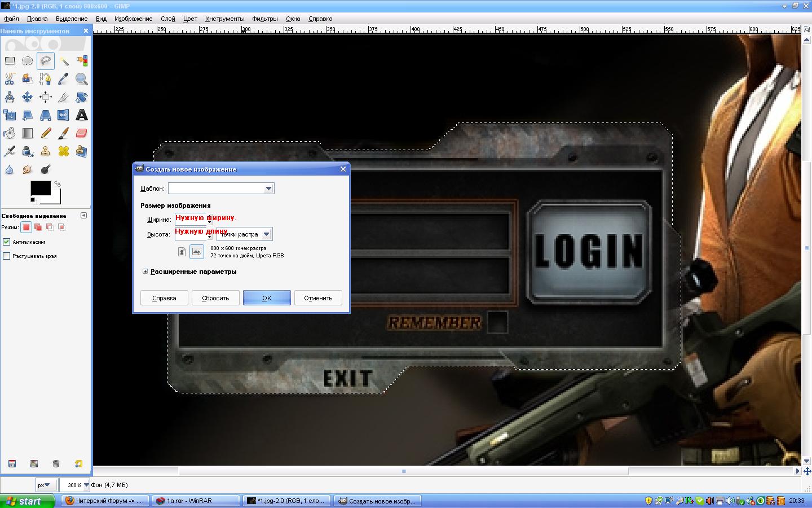Select the Fuzzy Select magic wand tool
Viewport: 812px width, 508px height.
pos(64,61)
